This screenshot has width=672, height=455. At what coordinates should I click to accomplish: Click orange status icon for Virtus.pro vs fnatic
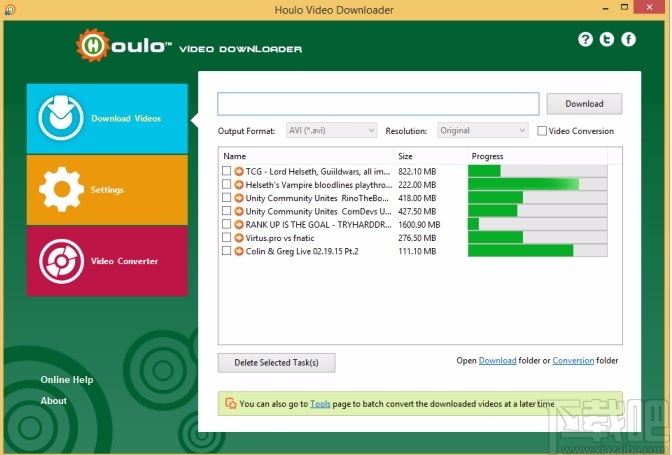click(239, 238)
